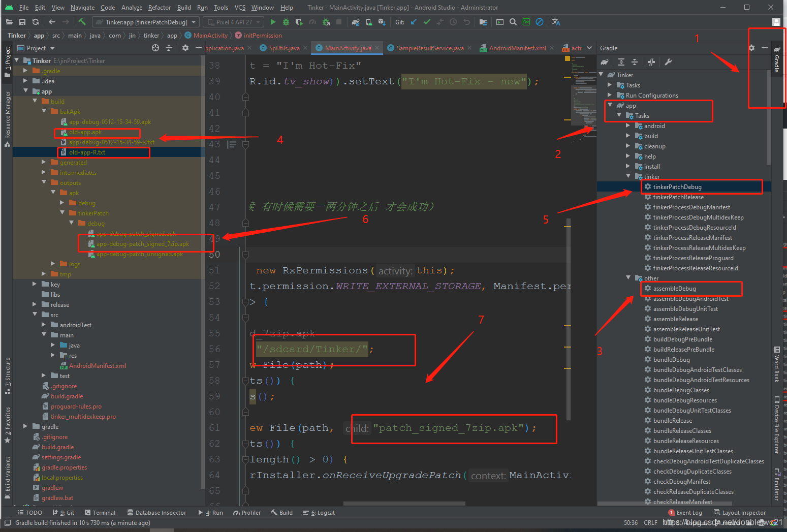Open the Project view selector dropdown
Image resolution: width=787 pixels, height=532 pixels.
pos(36,48)
